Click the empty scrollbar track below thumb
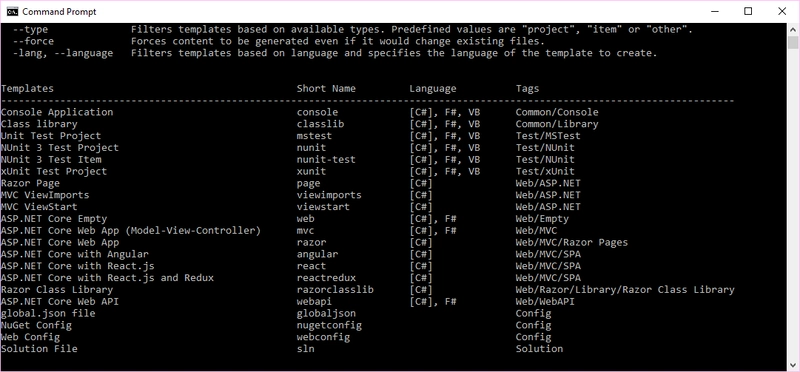The image size is (800, 372). (792, 204)
